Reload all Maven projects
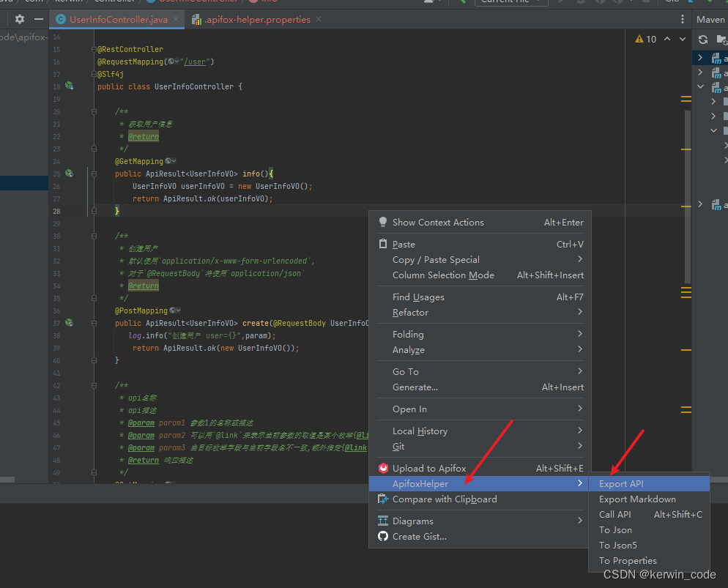 [x=703, y=40]
